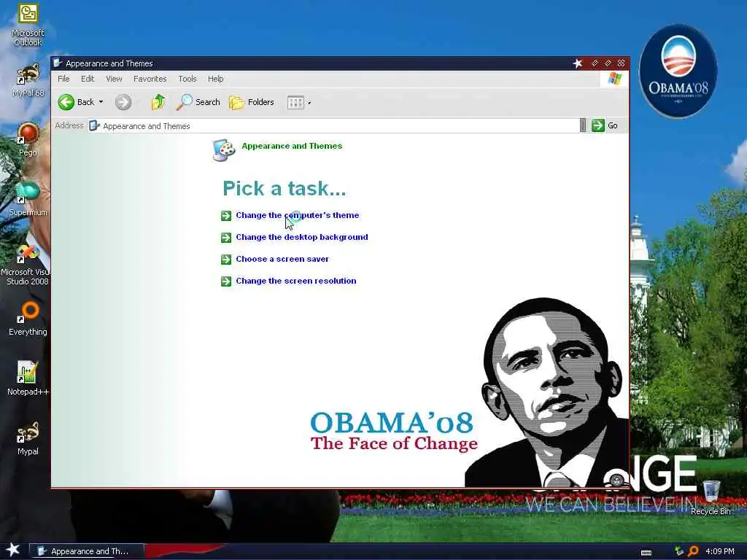Select the Microsoft Outlook desktop icon
The width and height of the screenshot is (747, 560).
point(28,25)
